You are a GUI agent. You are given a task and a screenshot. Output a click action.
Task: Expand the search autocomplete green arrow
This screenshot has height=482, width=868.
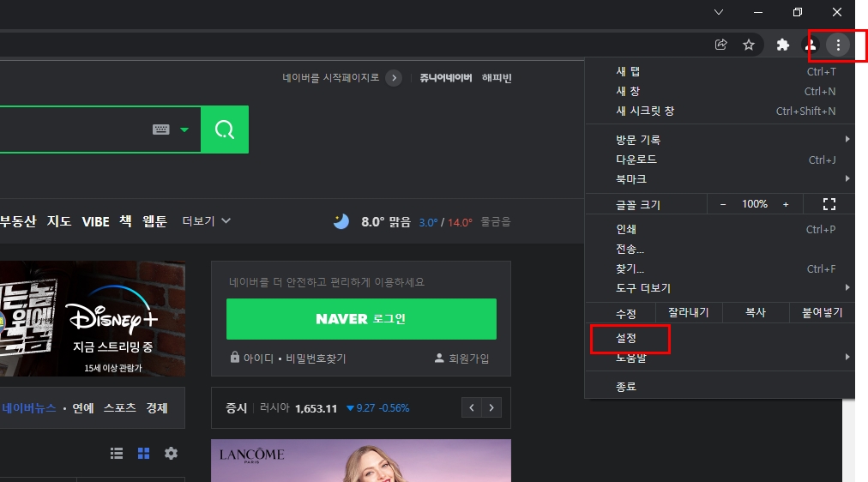tap(184, 130)
